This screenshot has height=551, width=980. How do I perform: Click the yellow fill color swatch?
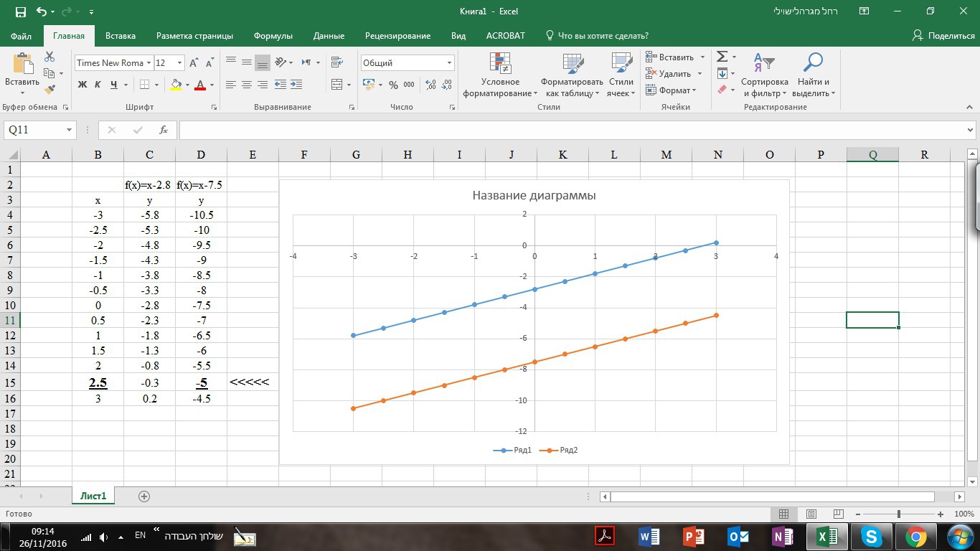(176, 85)
